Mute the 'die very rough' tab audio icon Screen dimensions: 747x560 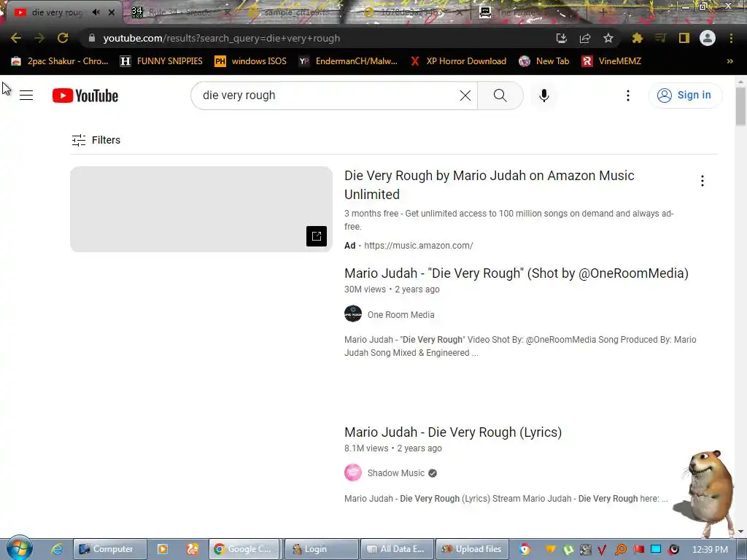pos(96,12)
